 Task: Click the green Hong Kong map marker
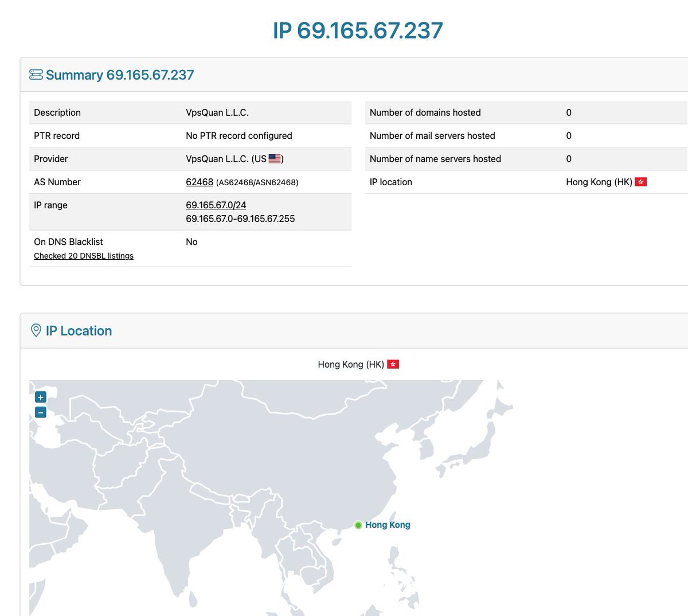click(358, 525)
